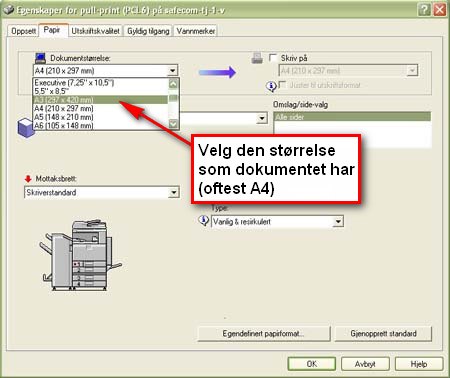Click the paper size list scrollbar thumb

click(173, 98)
